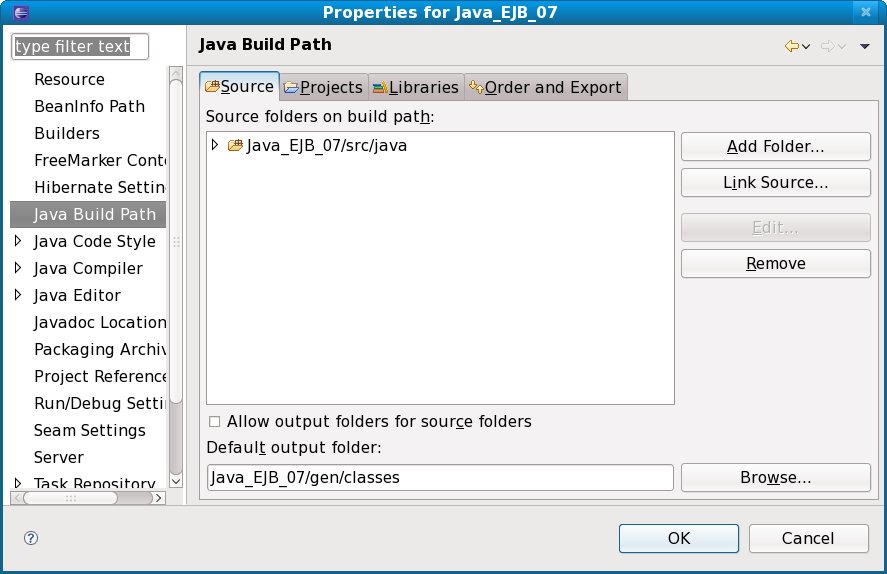887x574 pixels.
Task: Click the help question mark icon
Action: (31, 538)
